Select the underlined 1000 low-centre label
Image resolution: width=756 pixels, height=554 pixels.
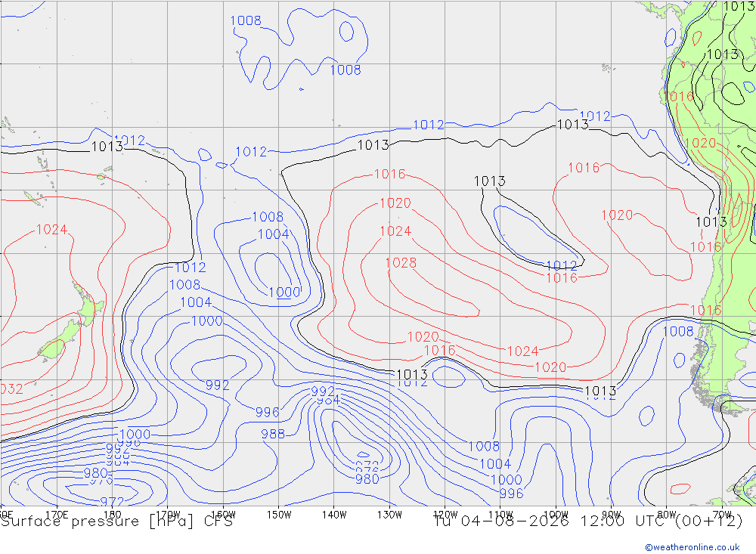coord(284,292)
